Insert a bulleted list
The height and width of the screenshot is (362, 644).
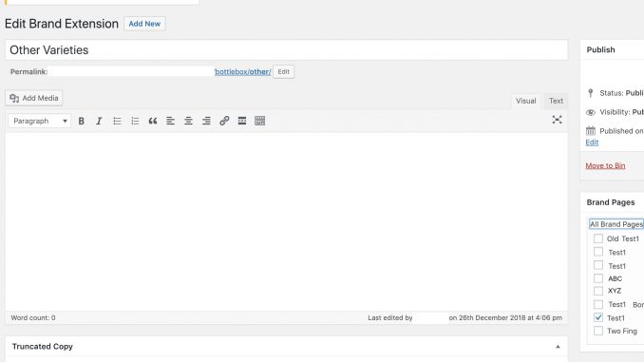(117, 121)
